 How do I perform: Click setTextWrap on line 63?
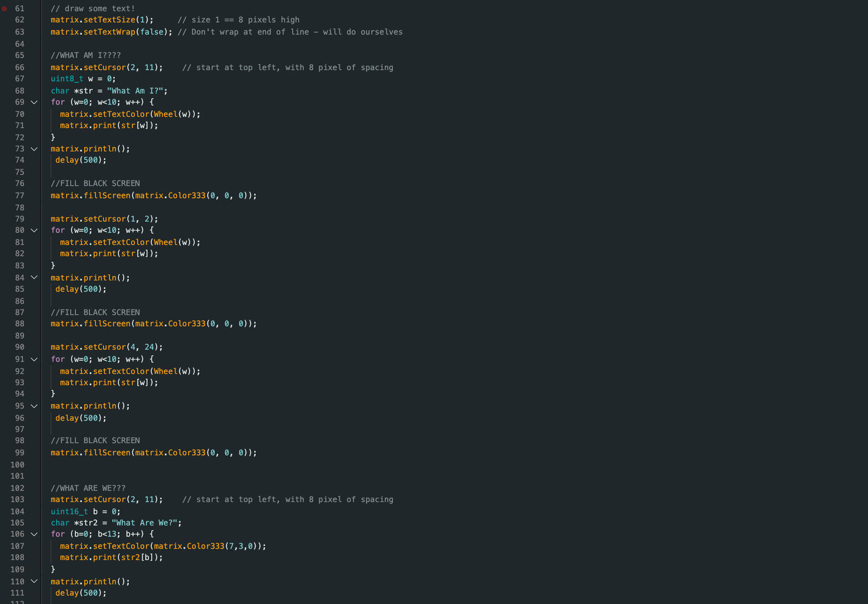pyautogui.click(x=109, y=32)
